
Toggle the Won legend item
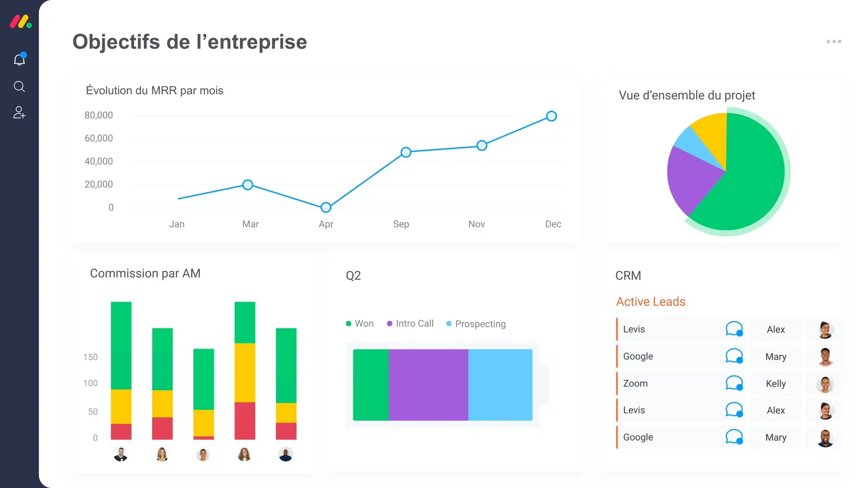pos(360,324)
